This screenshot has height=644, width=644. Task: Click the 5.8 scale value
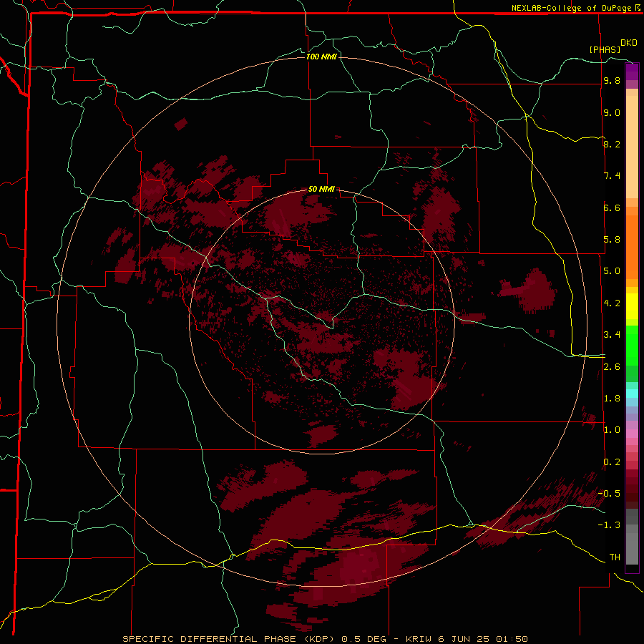pyautogui.click(x=612, y=240)
